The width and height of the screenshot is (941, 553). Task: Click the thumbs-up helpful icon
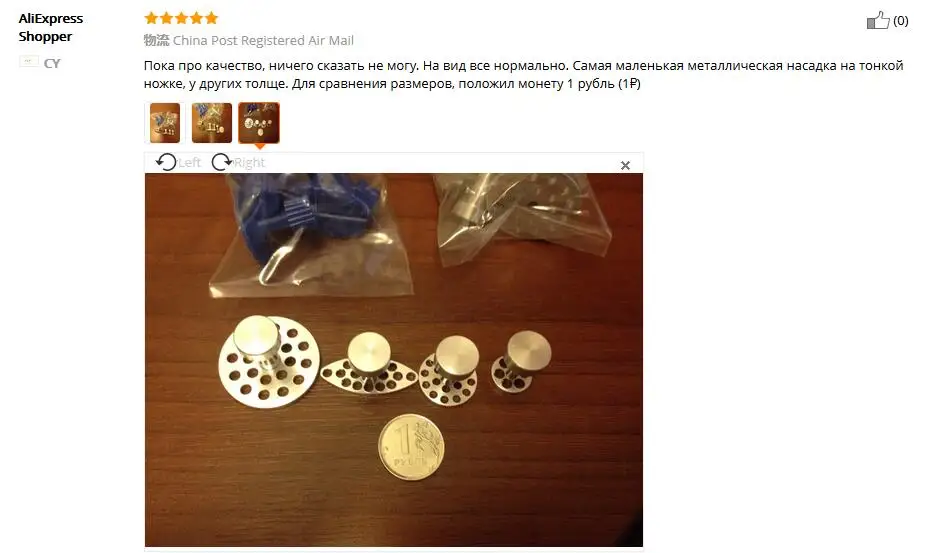[878, 20]
